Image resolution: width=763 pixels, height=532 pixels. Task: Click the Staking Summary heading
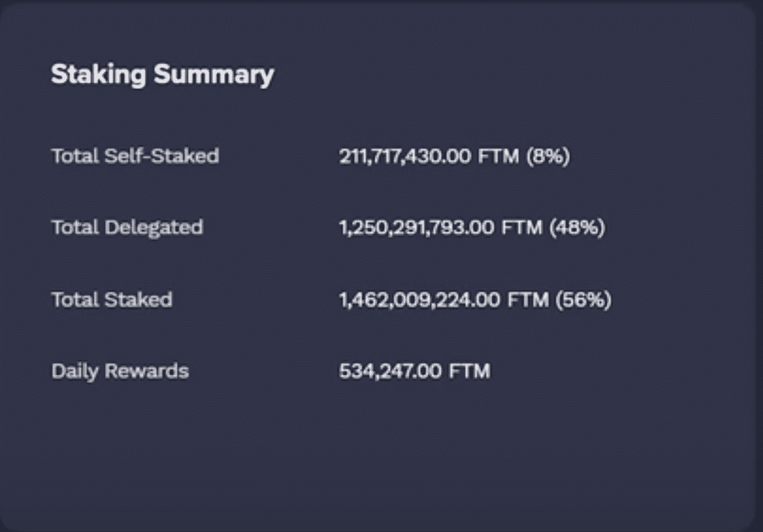tap(162, 74)
